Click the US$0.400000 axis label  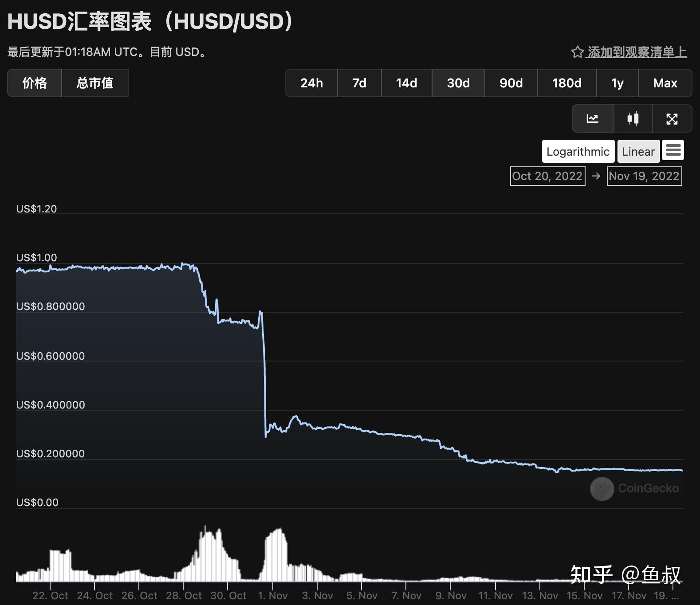(50, 405)
